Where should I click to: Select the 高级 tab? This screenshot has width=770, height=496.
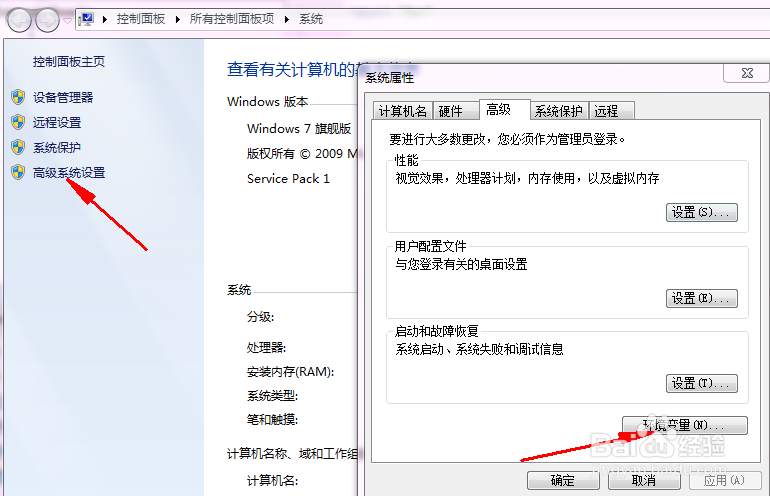click(x=504, y=110)
